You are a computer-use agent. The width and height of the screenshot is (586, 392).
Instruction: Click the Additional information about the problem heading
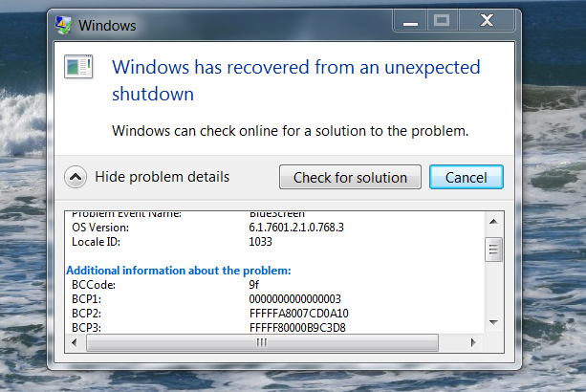click(x=179, y=271)
